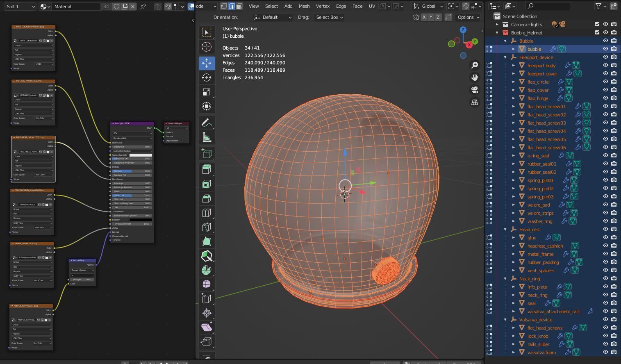Collapse the Valsalva_device group
This screenshot has height=364, width=621.
tap(505, 319)
